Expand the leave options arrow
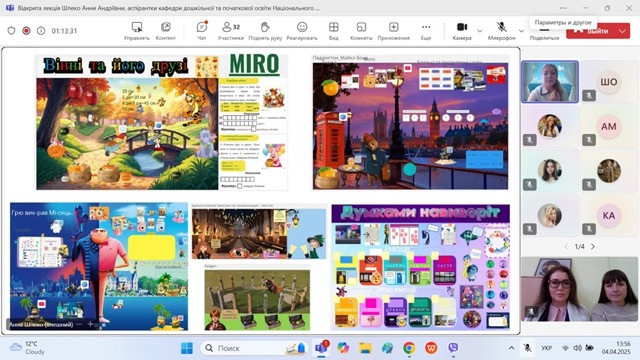The image size is (640, 360). coord(622,31)
